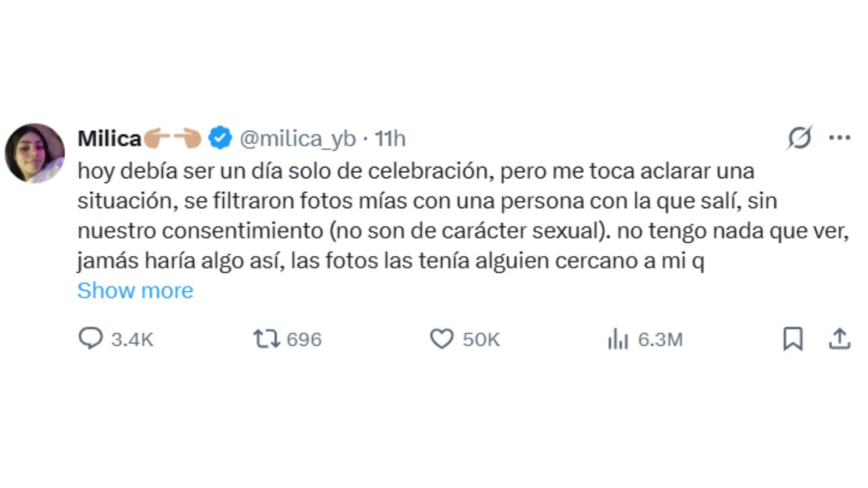Click the 6.3M views count
Screen dimensions: 868x488
660,340
